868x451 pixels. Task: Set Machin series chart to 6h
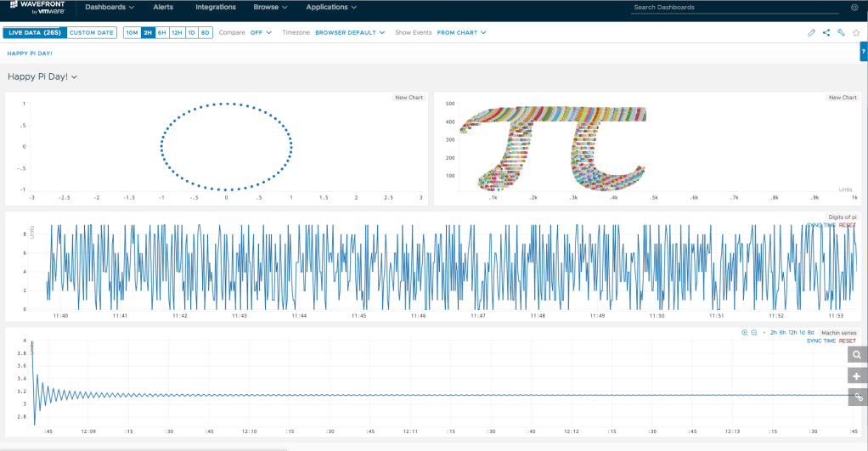coord(783,333)
